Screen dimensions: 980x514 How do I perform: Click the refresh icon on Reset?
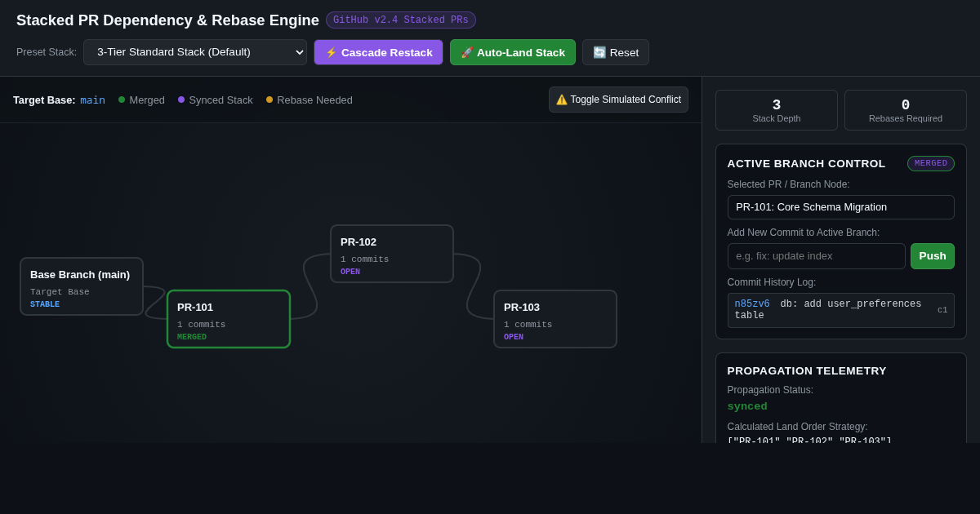[x=599, y=52]
